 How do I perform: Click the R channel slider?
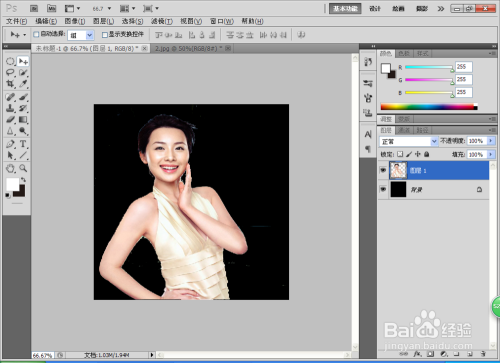coord(429,67)
